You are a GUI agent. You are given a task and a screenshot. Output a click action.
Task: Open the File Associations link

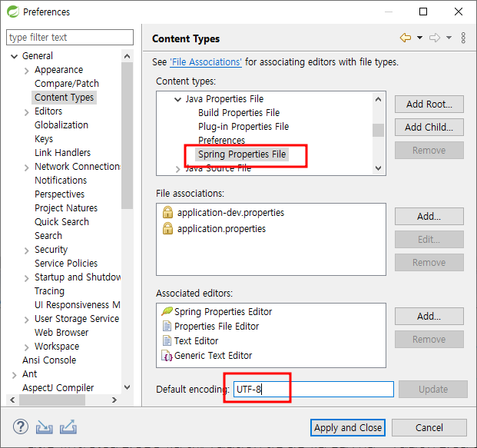coord(206,61)
